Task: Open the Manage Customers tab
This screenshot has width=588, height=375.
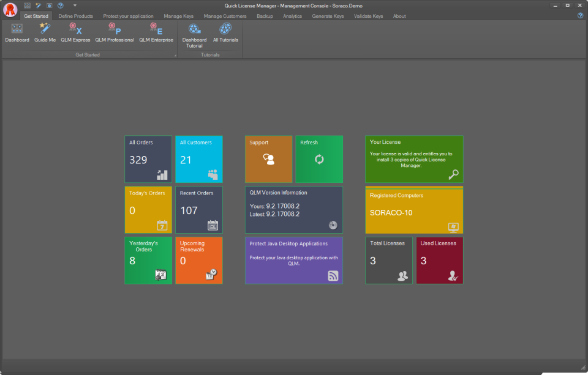Action: tap(225, 16)
